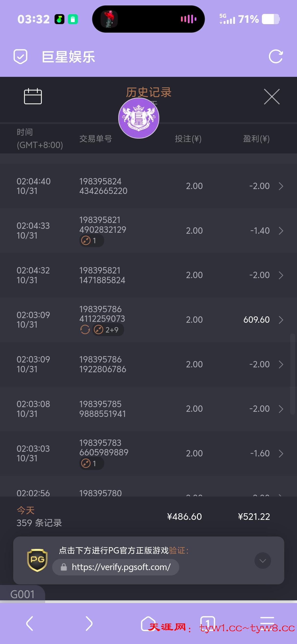This screenshot has width=297, height=644.
Task: Go forward with browser forward arrow
Action: [x=89, y=623]
